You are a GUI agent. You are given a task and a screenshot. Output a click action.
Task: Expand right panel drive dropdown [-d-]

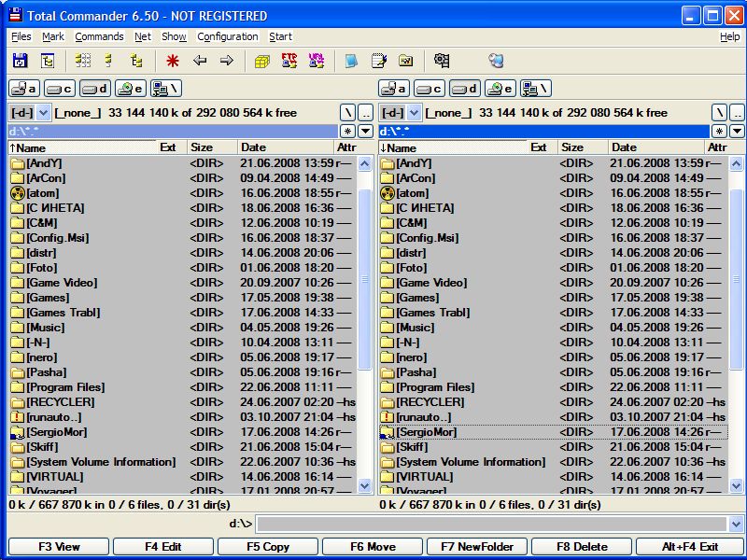click(x=413, y=113)
